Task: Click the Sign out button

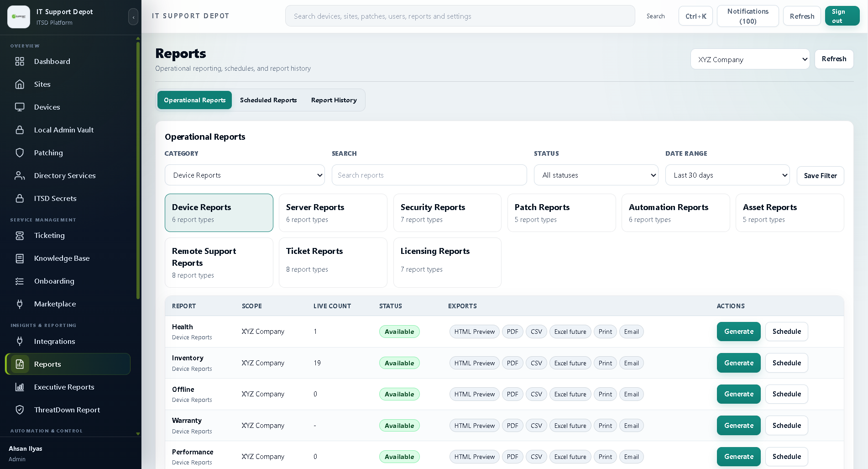Action: click(x=842, y=16)
